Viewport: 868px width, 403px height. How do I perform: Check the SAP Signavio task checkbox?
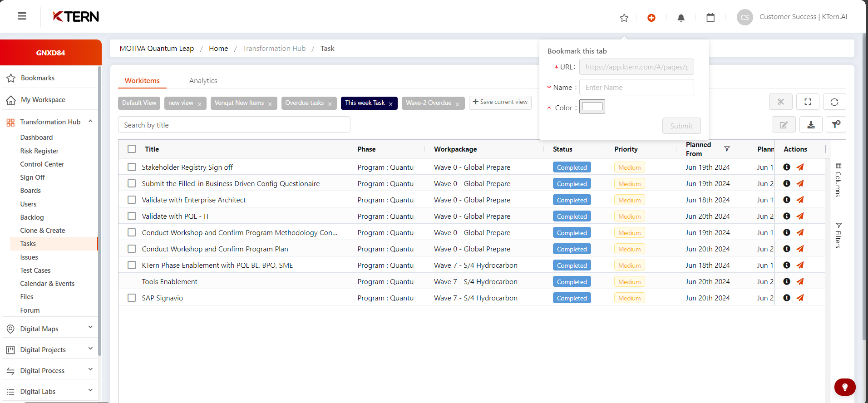(x=132, y=298)
